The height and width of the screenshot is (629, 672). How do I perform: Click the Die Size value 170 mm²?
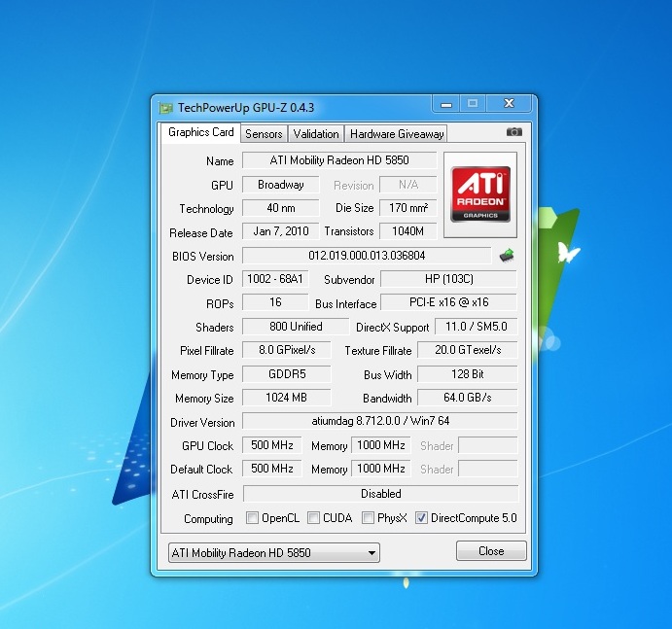click(x=408, y=208)
